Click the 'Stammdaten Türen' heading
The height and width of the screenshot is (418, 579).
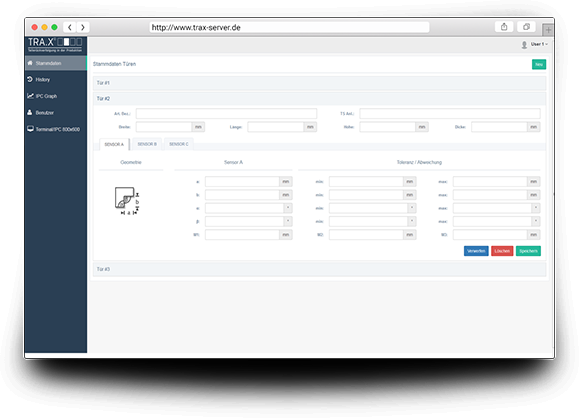point(114,64)
